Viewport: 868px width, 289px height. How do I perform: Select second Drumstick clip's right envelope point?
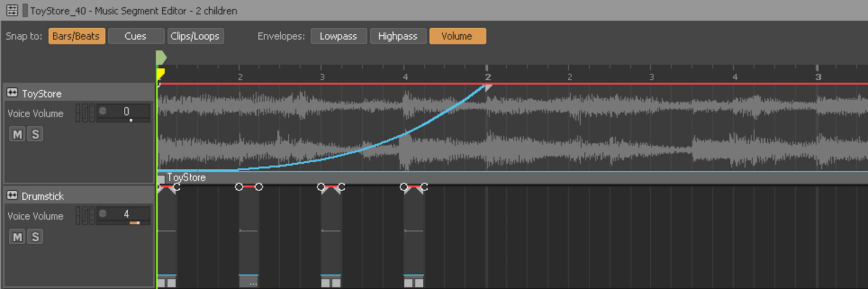click(259, 187)
